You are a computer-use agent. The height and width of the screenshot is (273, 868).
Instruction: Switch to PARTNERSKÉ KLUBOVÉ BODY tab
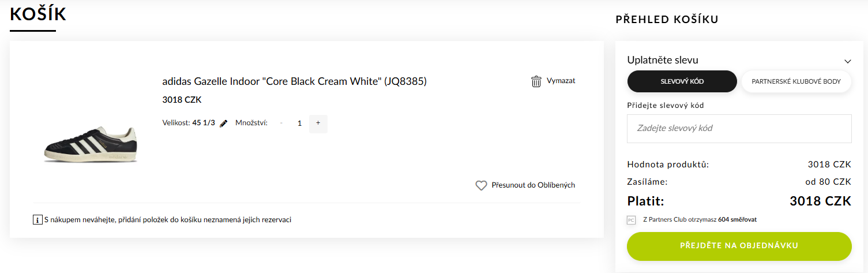click(x=796, y=81)
